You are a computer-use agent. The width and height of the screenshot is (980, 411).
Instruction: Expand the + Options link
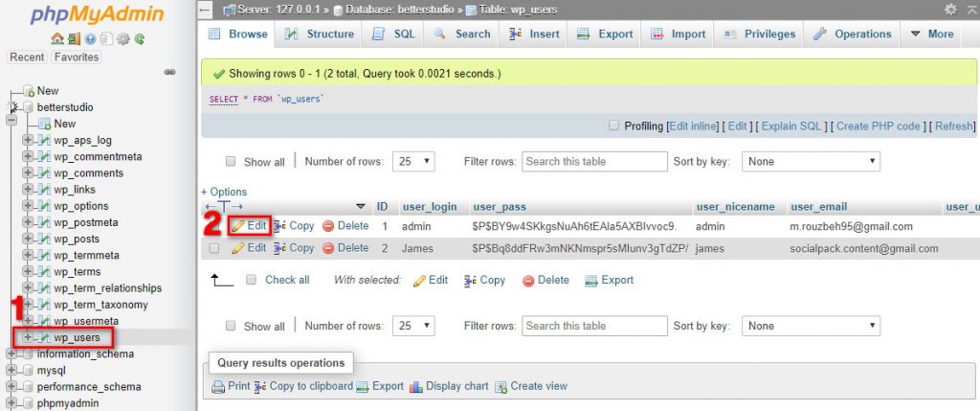tap(224, 192)
